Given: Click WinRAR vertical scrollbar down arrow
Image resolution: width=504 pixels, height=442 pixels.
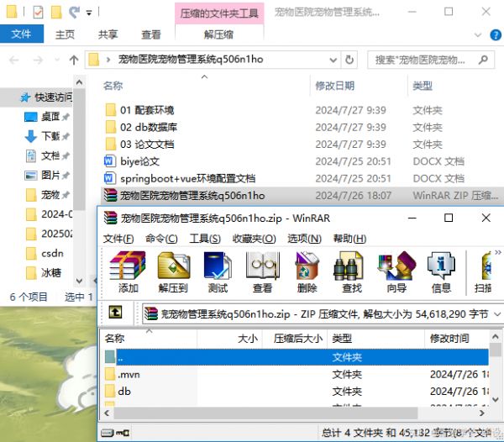Looking at the screenshot, I should point(496,400).
